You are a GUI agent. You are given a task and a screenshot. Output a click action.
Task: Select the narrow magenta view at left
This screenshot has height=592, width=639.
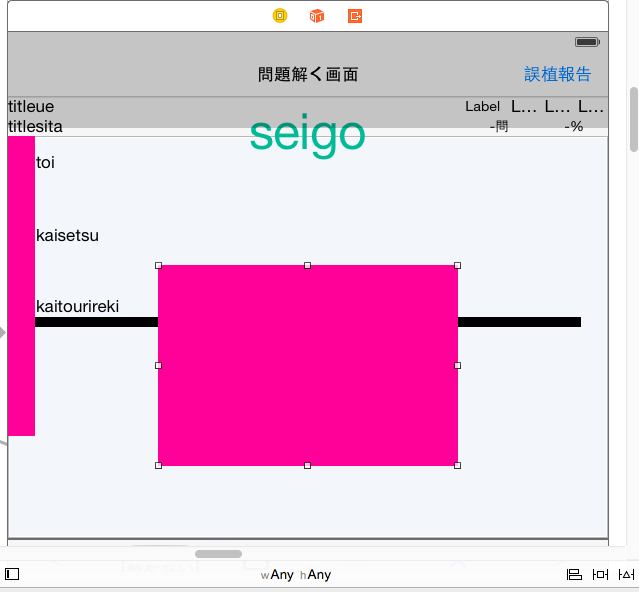(x=21, y=286)
